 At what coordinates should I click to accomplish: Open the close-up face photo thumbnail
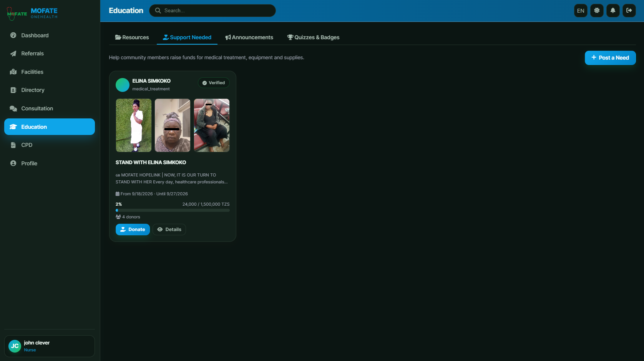point(173,125)
